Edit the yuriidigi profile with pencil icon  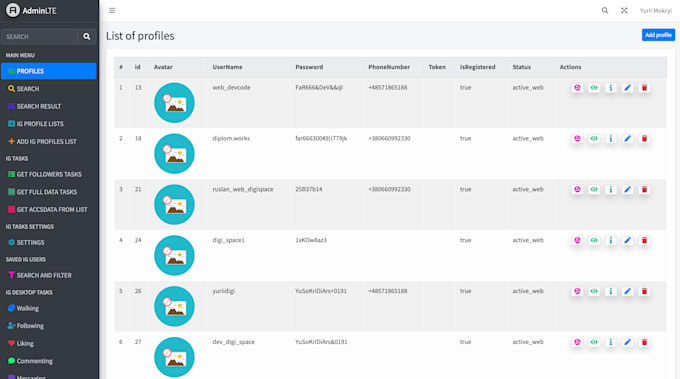point(628,291)
